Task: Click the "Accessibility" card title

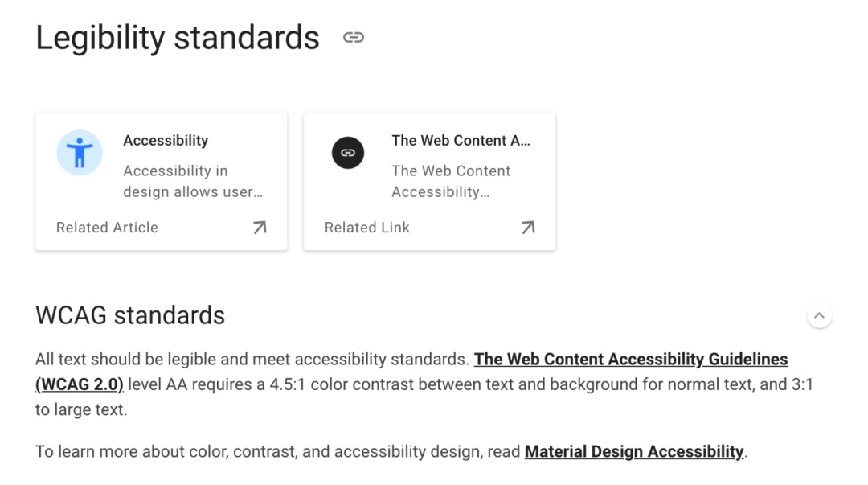Action: (x=166, y=141)
